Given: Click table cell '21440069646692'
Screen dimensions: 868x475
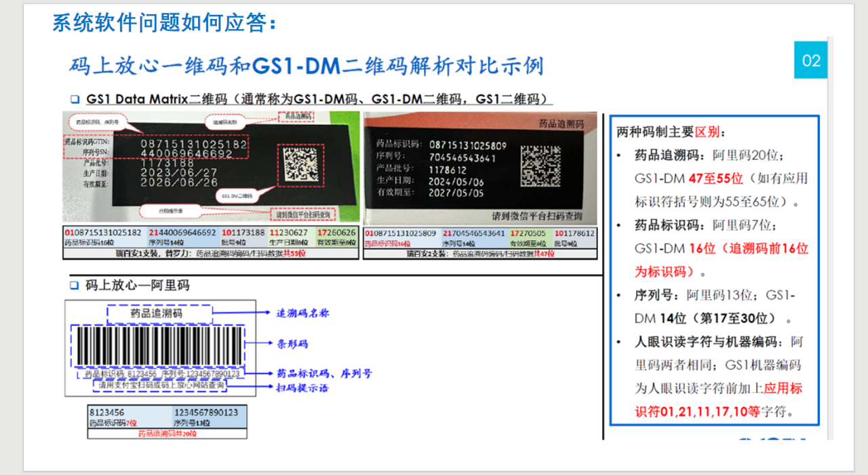Looking at the screenshot, I should click(x=181, y=233).
